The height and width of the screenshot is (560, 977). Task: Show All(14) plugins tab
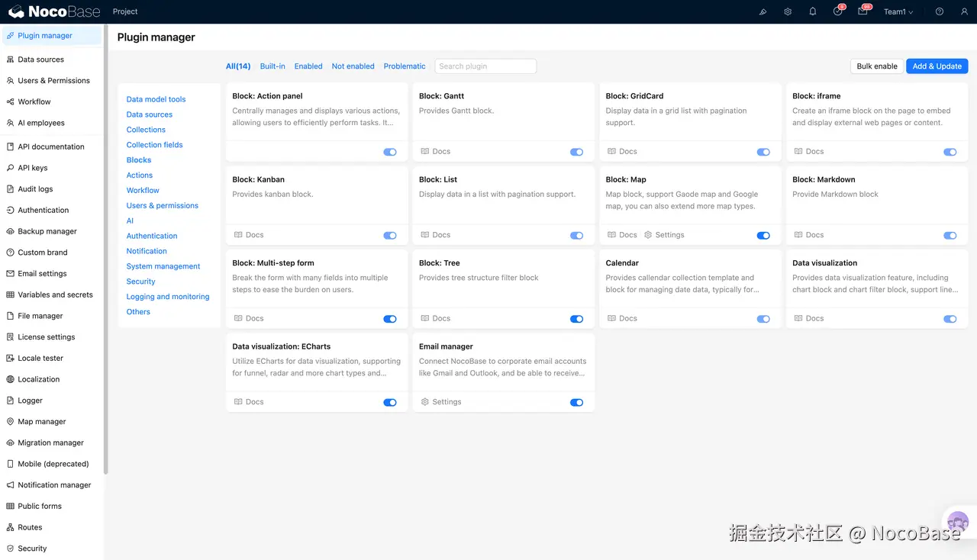coord(238,66)
